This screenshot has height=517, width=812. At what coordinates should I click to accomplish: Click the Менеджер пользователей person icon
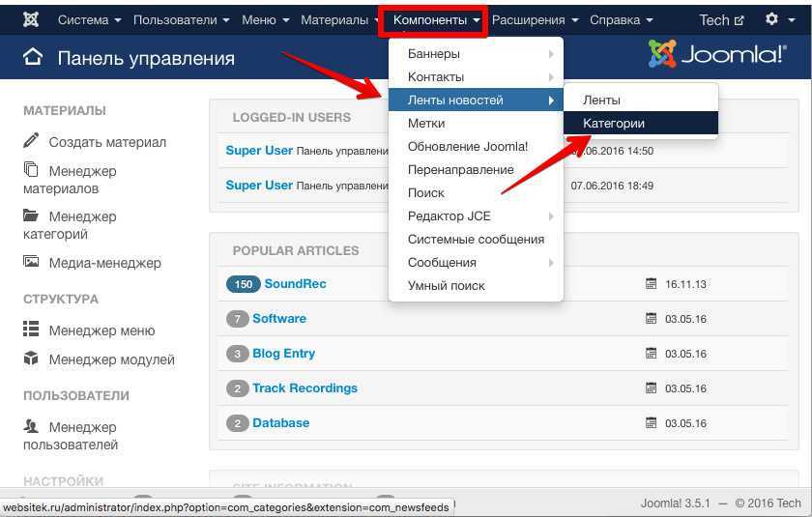(x=32, y=426)
